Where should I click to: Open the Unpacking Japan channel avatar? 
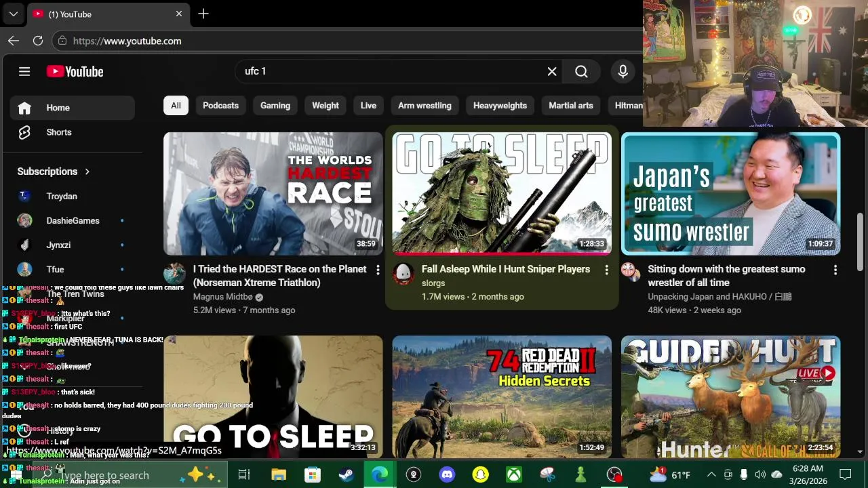(x=631, y=273)
